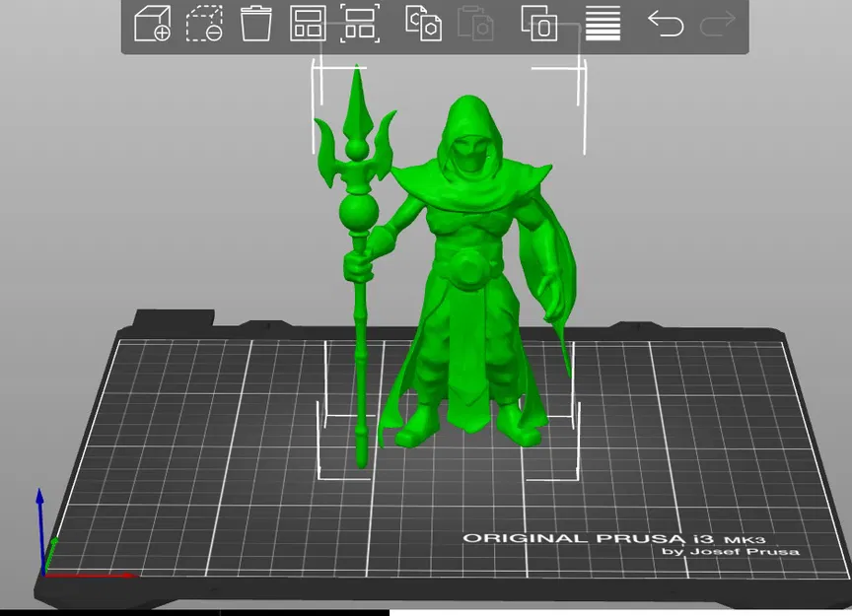852x616 pixels.
Task: Delete the selected object using toolbar icon
Action: click(202, 25)
